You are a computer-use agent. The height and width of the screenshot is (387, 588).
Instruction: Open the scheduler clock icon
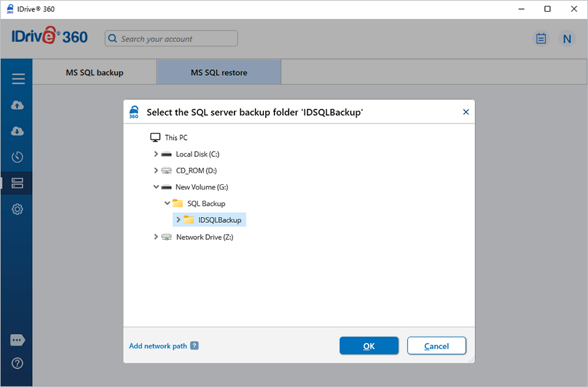(x=18, y=157)
